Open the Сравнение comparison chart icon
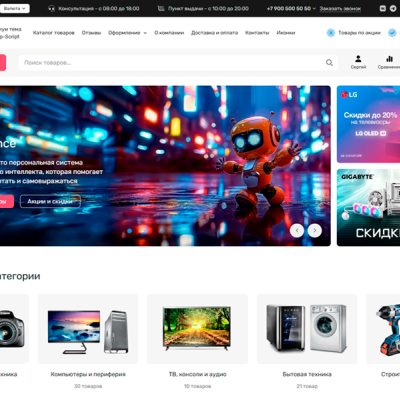Image resolution: width=400 pixels, height=400 pixels. 389,59
